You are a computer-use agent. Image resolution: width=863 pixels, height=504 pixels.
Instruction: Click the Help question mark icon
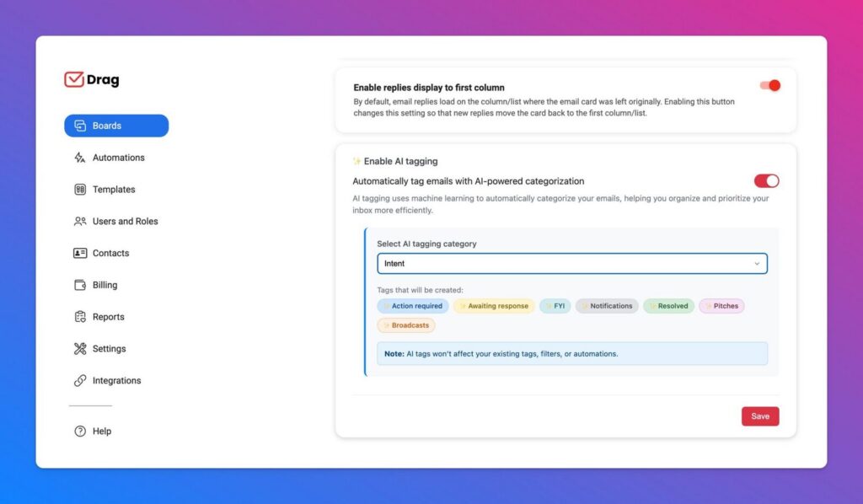pyautogui.click(x=80, y=432)
